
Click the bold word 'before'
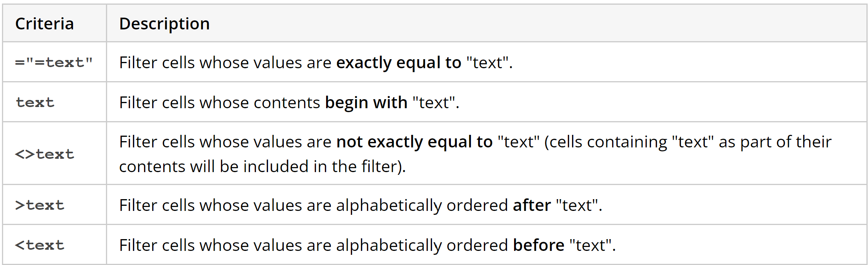click(538, 245)
